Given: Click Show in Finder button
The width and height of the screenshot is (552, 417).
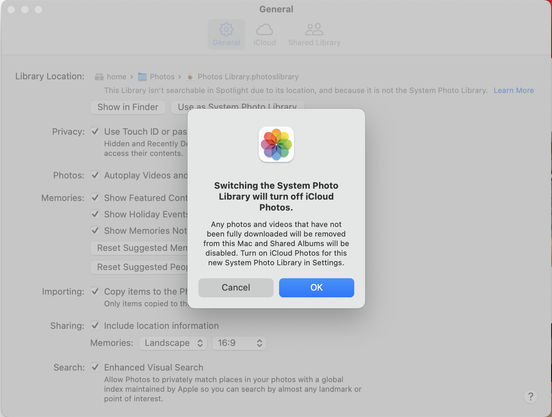Looking at the screenshot, I should [128, 107].
